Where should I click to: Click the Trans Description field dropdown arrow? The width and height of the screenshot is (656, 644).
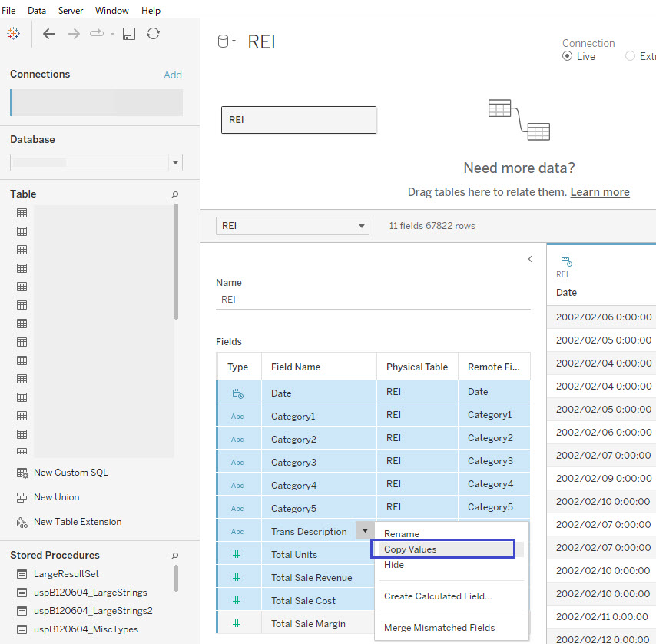point(365,530)
